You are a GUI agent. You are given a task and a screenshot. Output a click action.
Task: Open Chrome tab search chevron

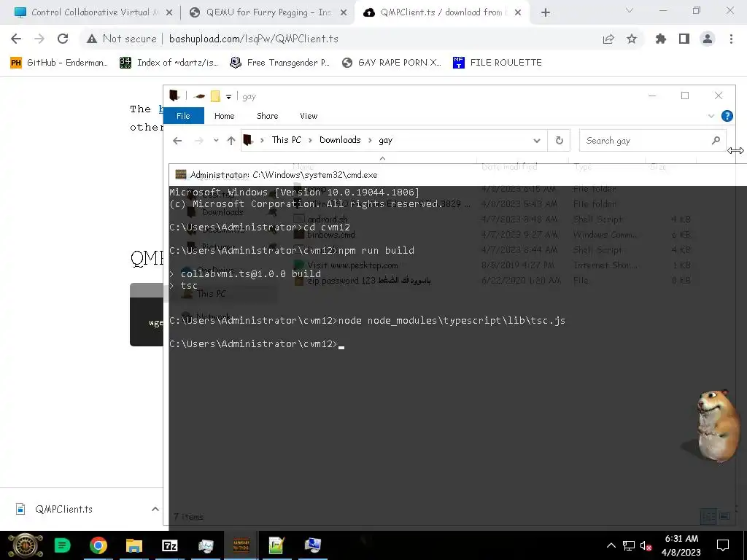click(x=630, y=10)
